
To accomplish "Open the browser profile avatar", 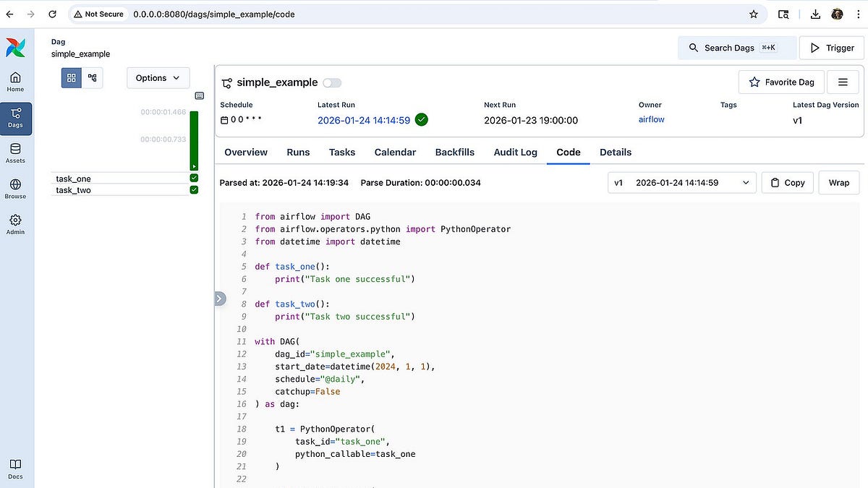I will (x=837, y=14).
